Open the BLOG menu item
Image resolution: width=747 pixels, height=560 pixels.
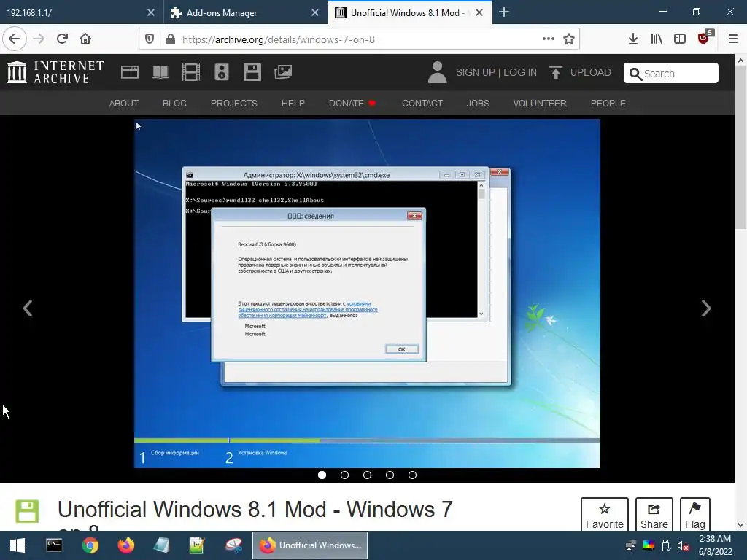point(174,104)
